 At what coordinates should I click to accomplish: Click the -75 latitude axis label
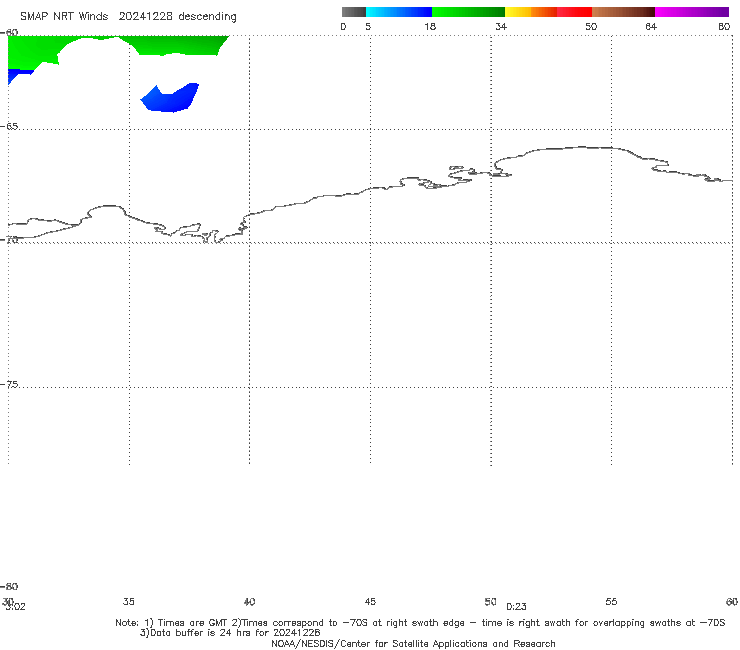[x=10, y=385]
